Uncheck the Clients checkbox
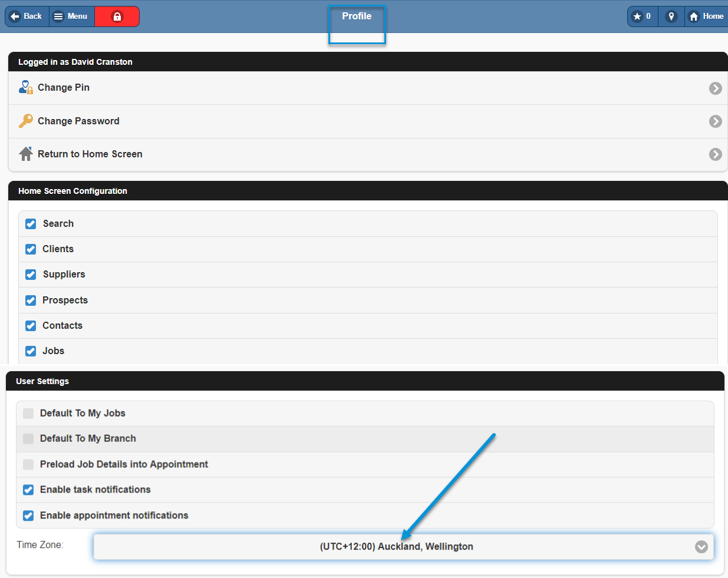 31,249
